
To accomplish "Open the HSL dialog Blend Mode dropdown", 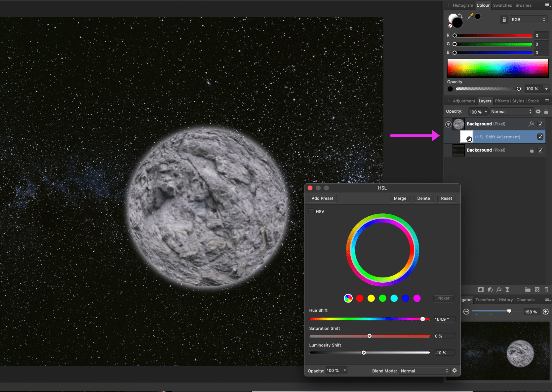I will (424, 371).
